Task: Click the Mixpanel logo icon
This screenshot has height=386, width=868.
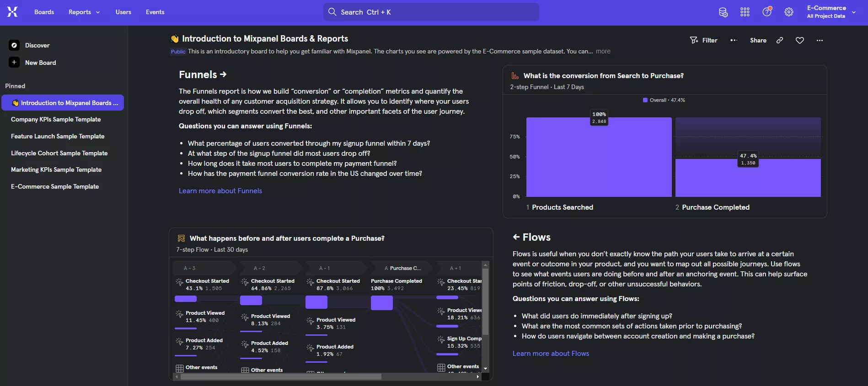Action: [12, 12]
